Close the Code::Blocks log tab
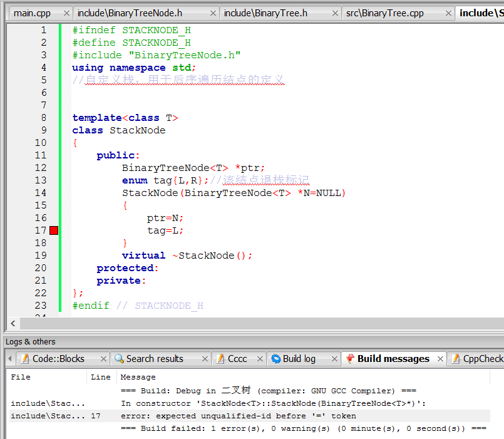 pyautogui.click(x=103, y=359)
